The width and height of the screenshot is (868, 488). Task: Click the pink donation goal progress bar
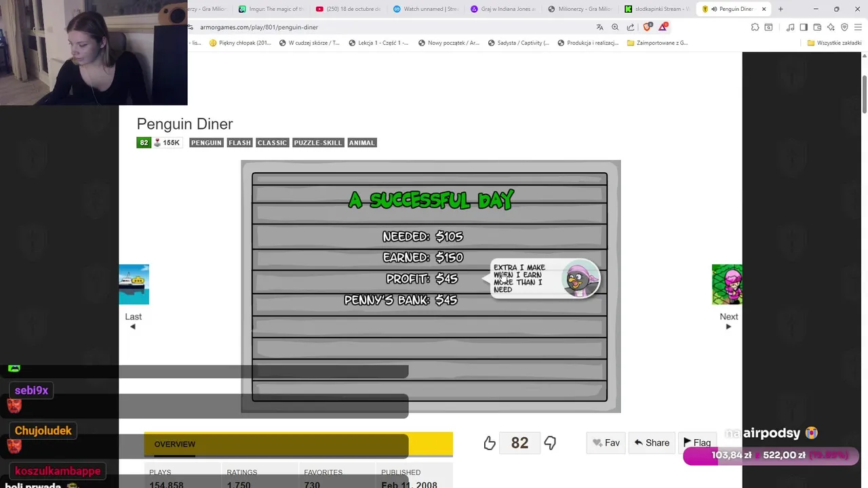(x=770, y=455)
